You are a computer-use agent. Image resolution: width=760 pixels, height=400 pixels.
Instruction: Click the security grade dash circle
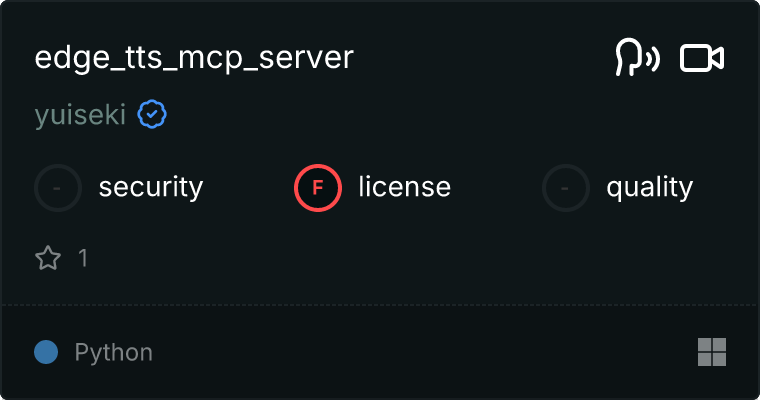point(58,187)
